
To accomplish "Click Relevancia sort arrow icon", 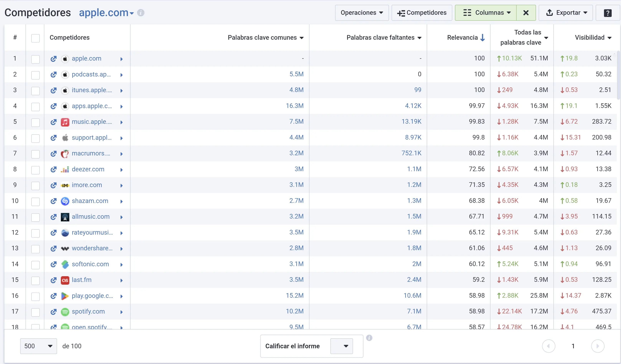I will [483, 37].
